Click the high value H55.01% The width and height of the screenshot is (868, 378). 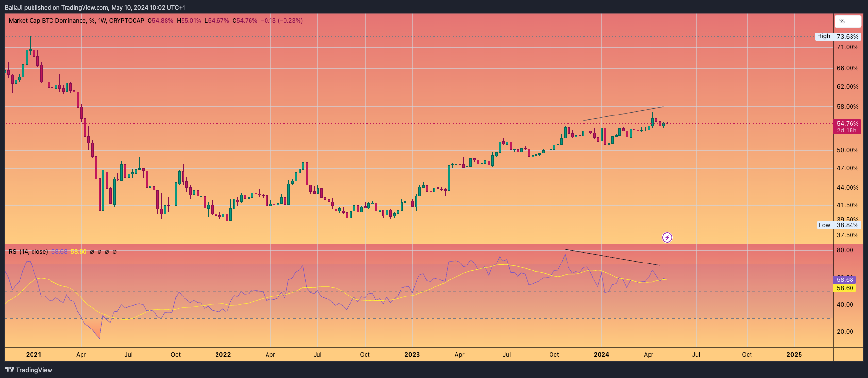(x=189, y=21)
